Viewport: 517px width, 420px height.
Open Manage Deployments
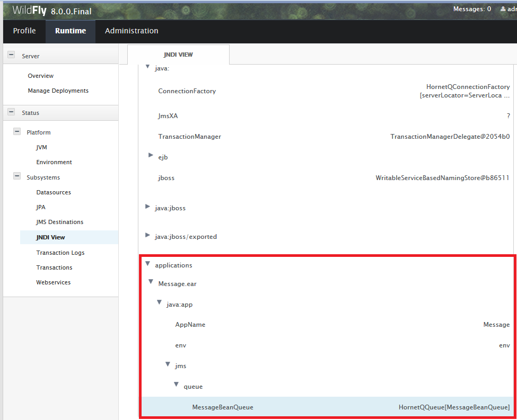[x=58, y=91]
